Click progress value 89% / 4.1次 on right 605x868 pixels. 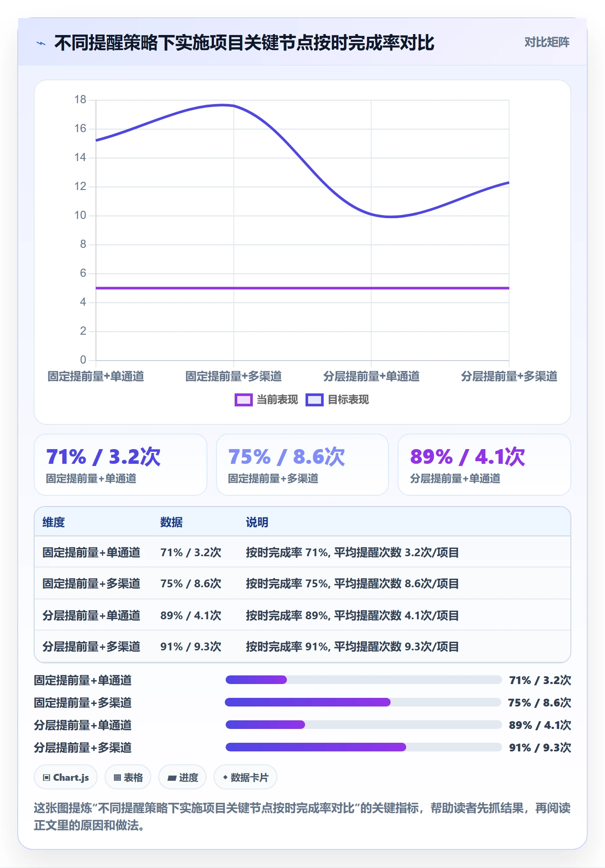click(540, 725)
